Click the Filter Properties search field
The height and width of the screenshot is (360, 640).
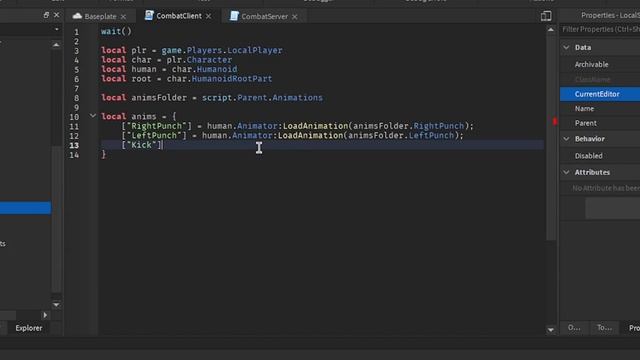click(x=600, y=29)
